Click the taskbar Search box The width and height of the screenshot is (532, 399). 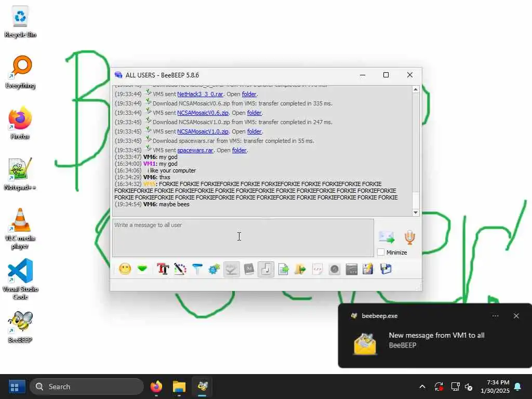(87, 387)
